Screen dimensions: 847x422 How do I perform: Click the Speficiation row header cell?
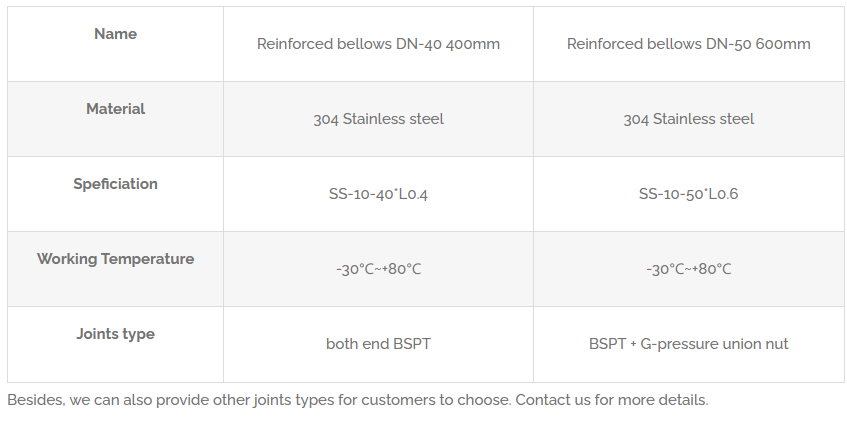point(115,184)
